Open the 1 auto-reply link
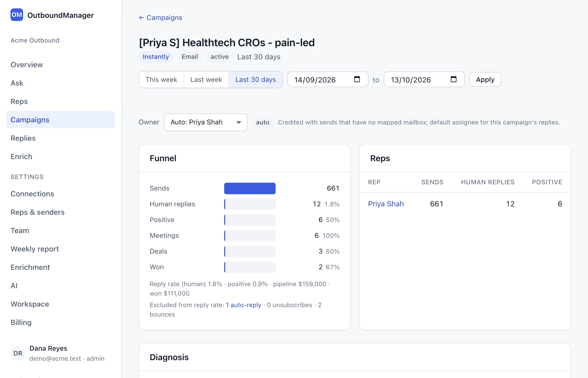This screenshot has width=588, height=378. [x=244, y=305]
